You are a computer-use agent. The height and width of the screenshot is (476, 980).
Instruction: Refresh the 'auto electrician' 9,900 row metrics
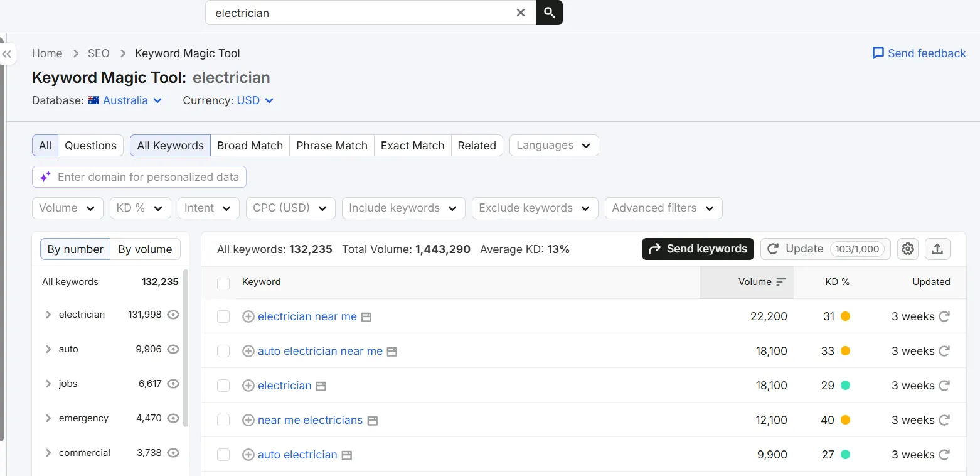944,455
